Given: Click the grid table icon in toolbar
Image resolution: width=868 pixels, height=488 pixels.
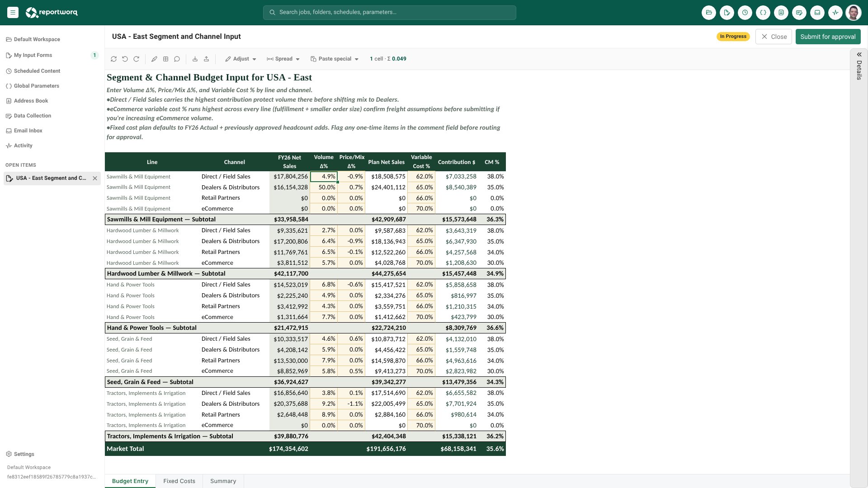Looking at the screenshot, I should 165,59.
